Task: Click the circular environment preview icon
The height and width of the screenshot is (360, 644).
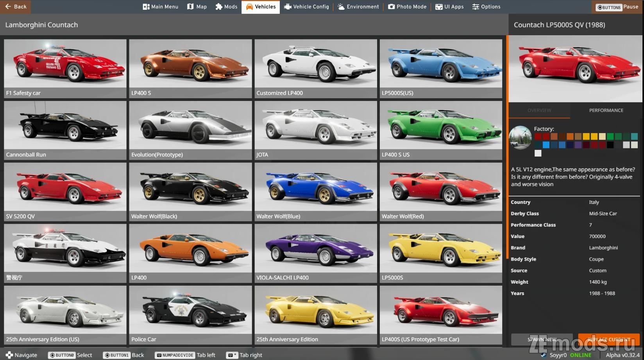Action: [521, 137]
